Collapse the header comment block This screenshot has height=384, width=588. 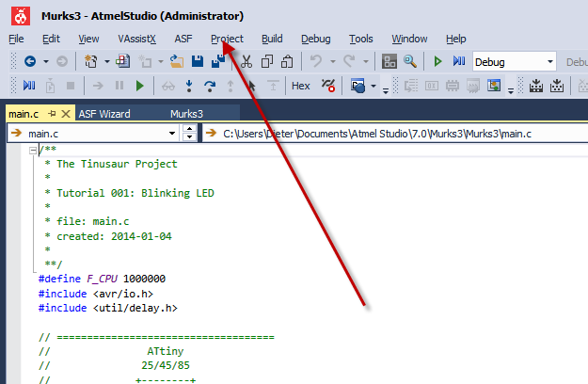click(33, 151)
